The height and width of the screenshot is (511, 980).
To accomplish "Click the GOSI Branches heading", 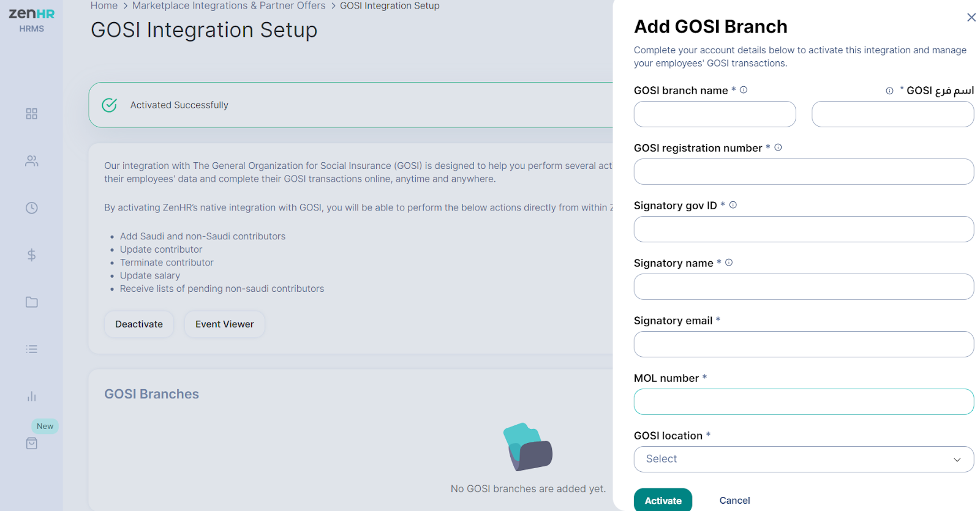I will pos(151,394).
